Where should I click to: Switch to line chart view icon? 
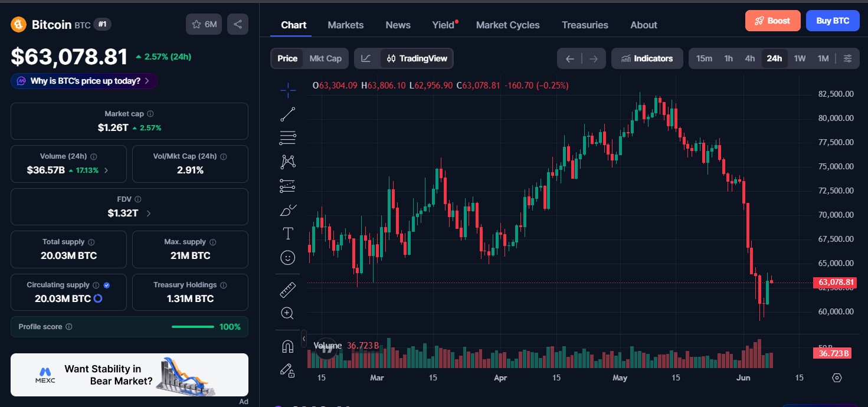point(366,58)
